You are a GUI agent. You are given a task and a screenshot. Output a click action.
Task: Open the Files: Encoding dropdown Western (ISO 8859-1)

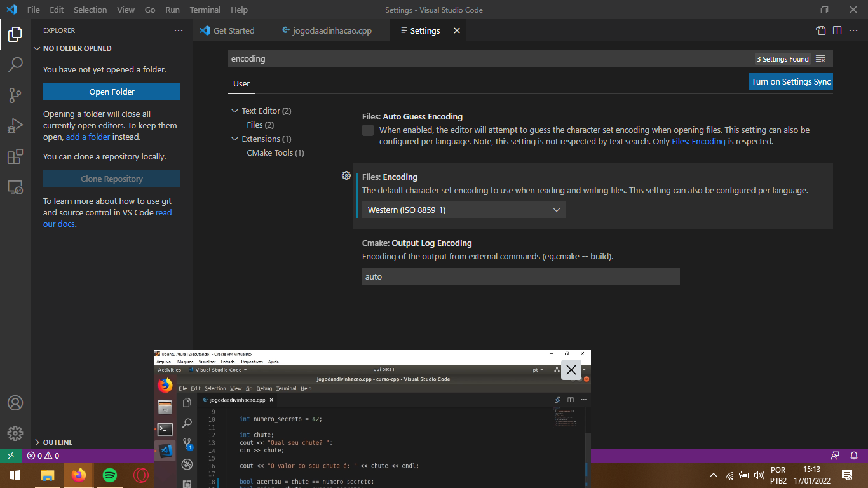463,210
